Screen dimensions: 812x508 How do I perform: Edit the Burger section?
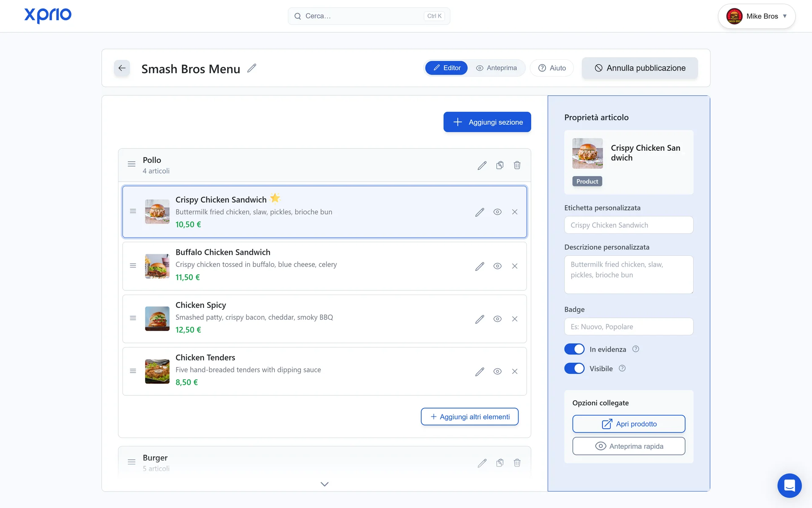[x=482, y=463]
